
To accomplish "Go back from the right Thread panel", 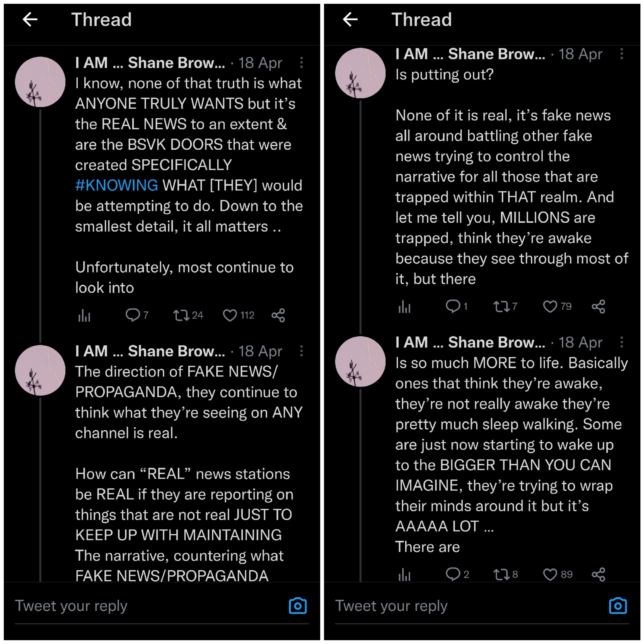I will (x=350, y=19).
